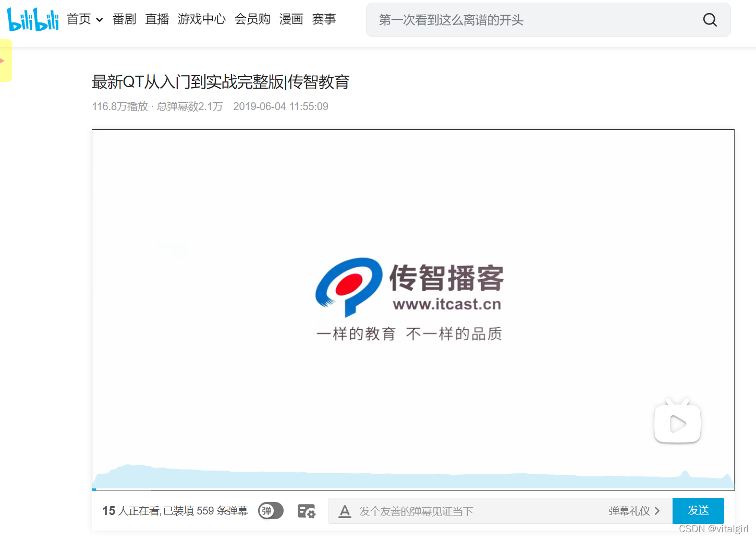Click the upload date 2019-06-04 11:55:09
This screenshot has height=539, width=756.
pyautogui.click(x=281, y=106)
